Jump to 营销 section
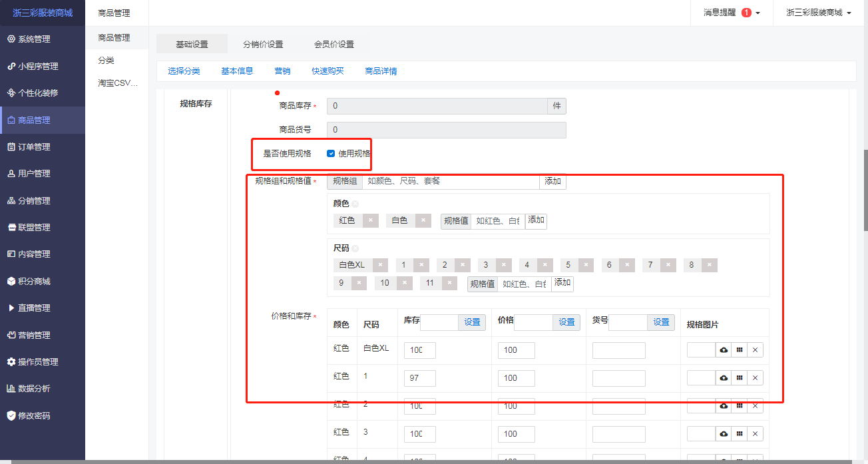The width and height of the screenshot is (868, 464). click(x=282, y=71)
